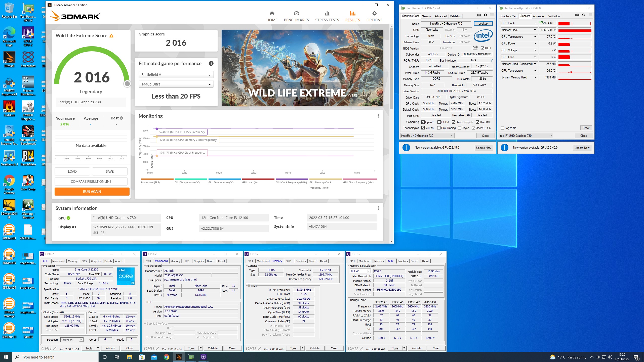Open hamburger menu in left GPU-Z
The height and width of the screenshot is (362, 644).
click(492, 15)
